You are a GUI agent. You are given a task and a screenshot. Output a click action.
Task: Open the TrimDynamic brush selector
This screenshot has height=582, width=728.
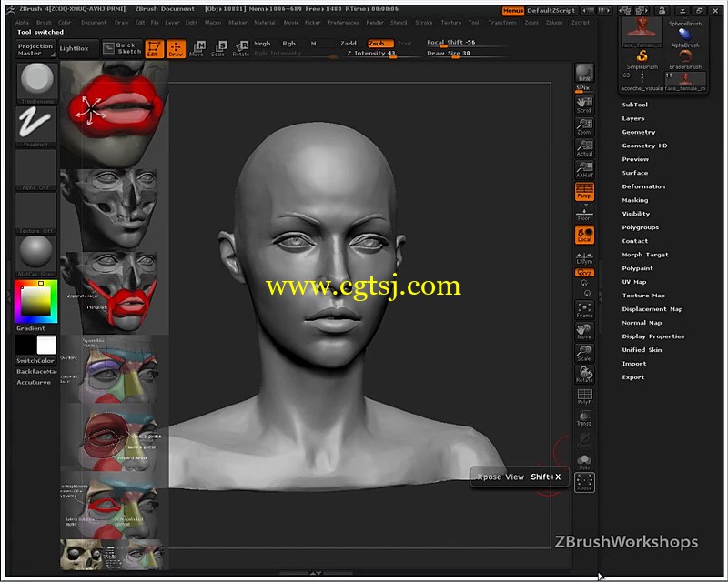(x=35, y=84)
